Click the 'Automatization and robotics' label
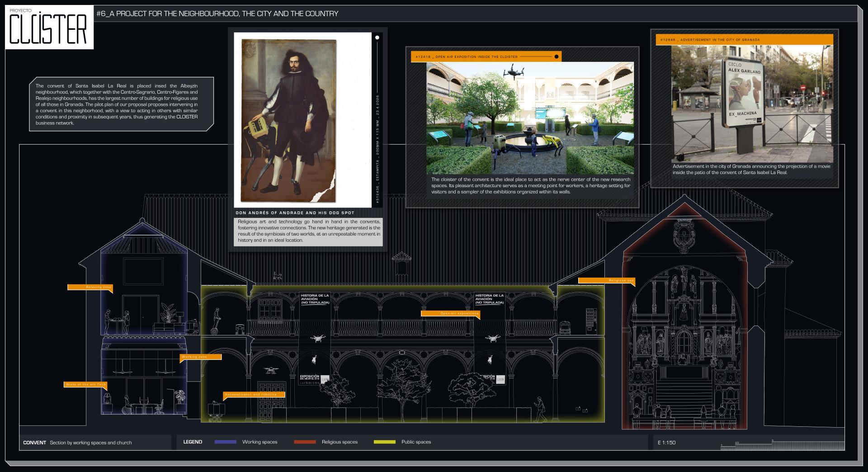 click(254, 395)
